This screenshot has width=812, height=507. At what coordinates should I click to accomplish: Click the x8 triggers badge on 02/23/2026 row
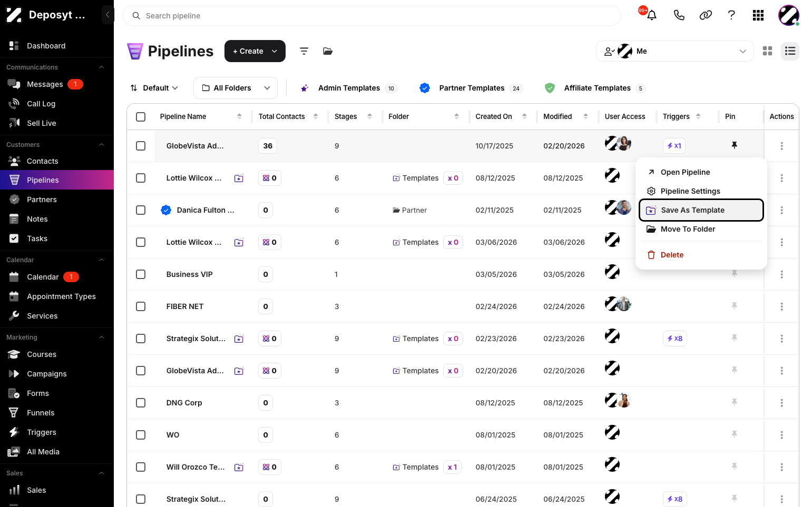point(674,339)
